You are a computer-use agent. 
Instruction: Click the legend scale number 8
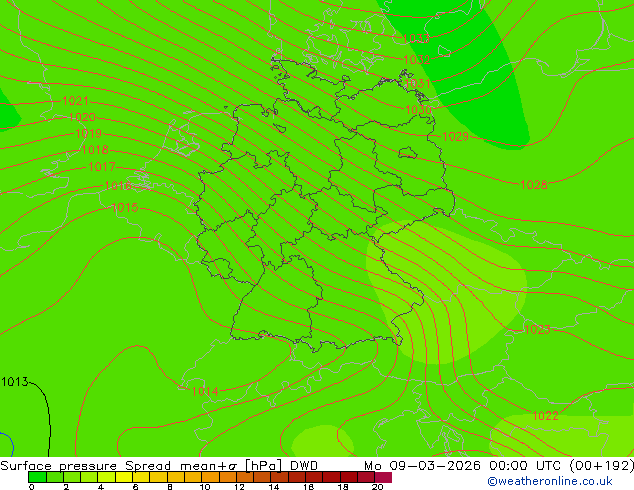point(170,487)
